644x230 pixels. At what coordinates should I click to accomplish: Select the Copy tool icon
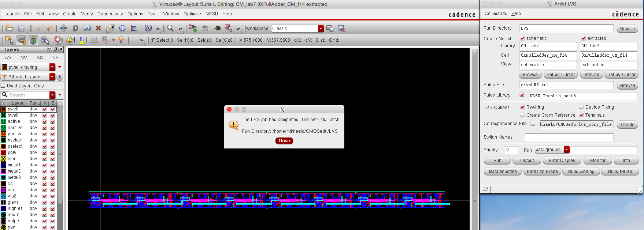[75, 28]
